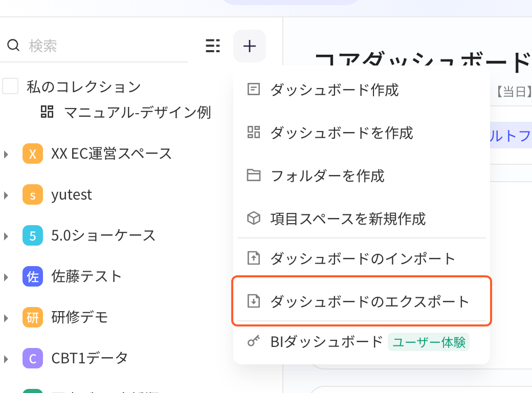This screenshot has height=393, width=532.
Task: Open マニュアル-デザイン例 dashboard
Action: pos(138,113)
